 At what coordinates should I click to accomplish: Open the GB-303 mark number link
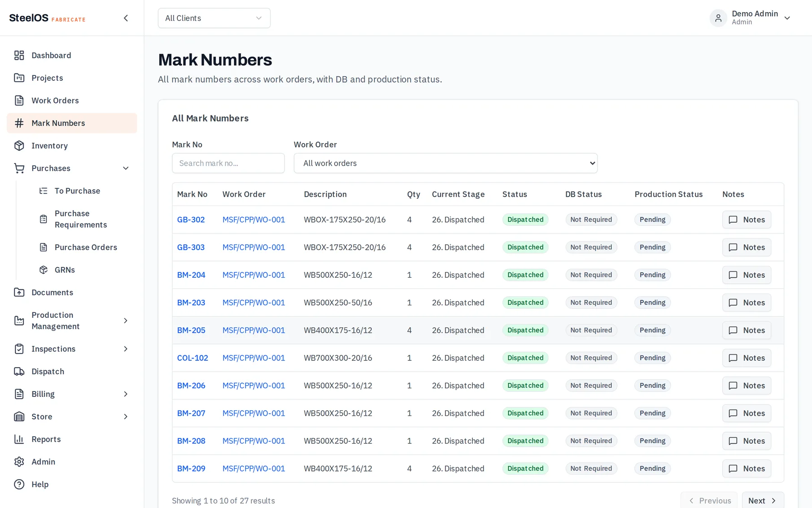[191, 247]
